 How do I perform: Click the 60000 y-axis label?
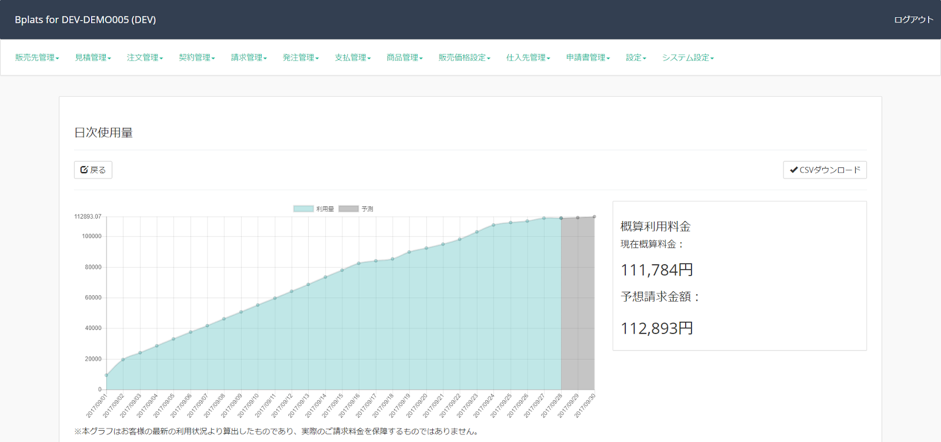coord(93,297)
